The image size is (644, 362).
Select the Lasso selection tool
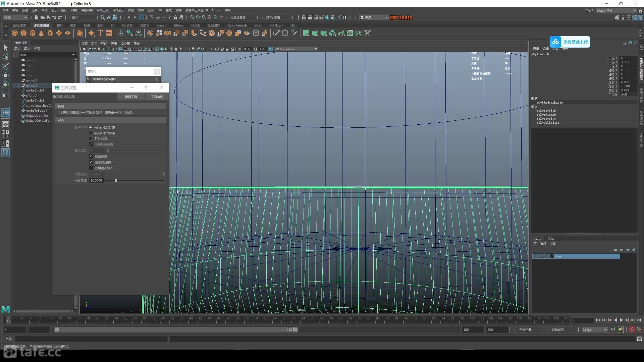click(x=6, y=57)
